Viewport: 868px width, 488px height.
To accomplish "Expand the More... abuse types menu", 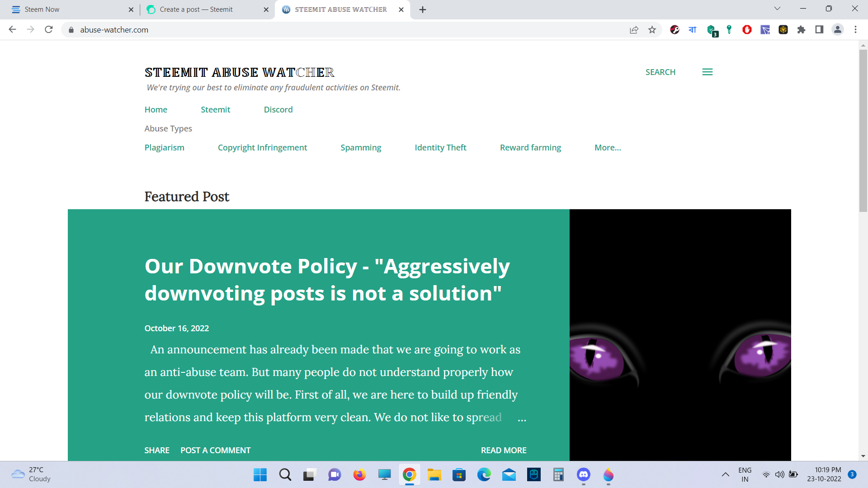I will click(608, 148).
